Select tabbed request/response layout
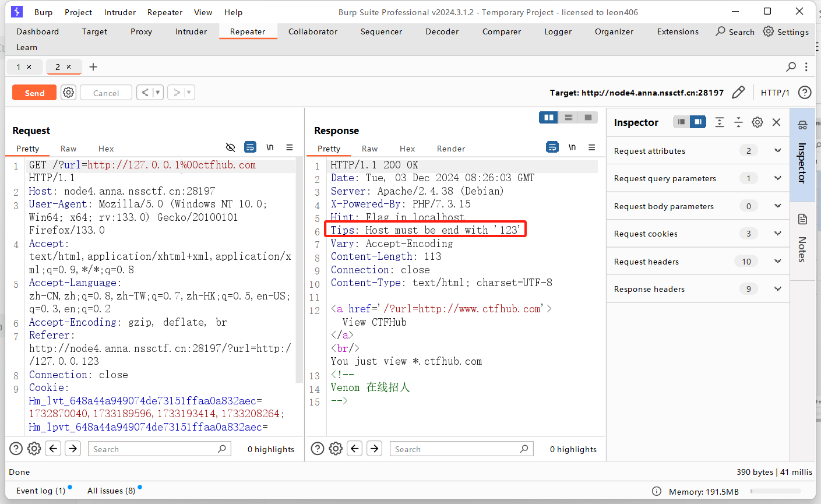The height and width of the screenshot is (504, 821). pyautogui.click(x=589, y=118)
